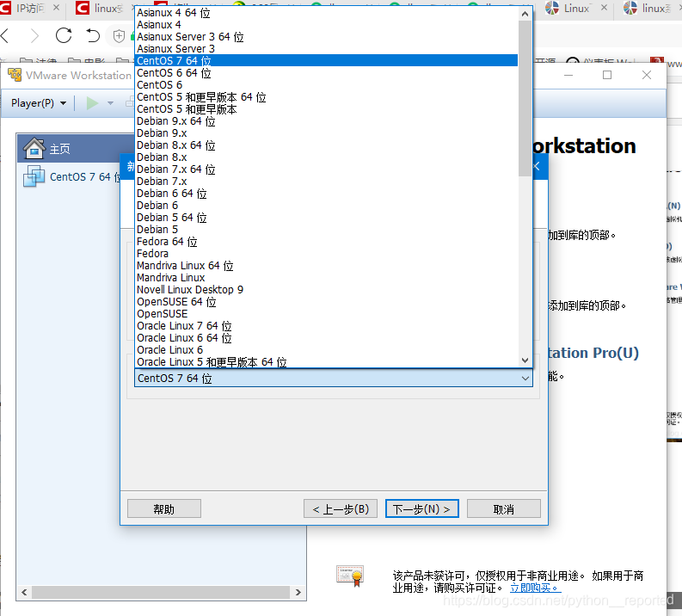
Task: Pick Debian 7.x 64 位
Action: (326, 169)
